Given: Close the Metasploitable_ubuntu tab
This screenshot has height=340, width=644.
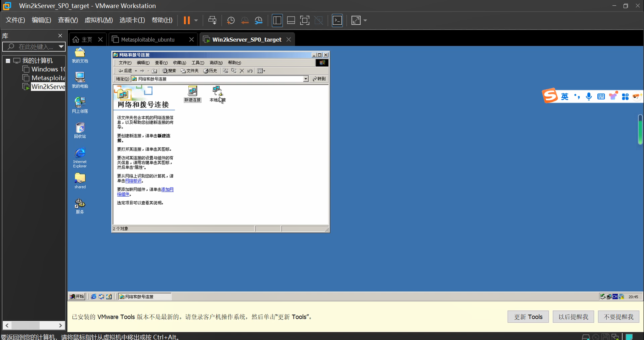Looking at the screenshot, I should pyautogui.click(x=191, y=39).
